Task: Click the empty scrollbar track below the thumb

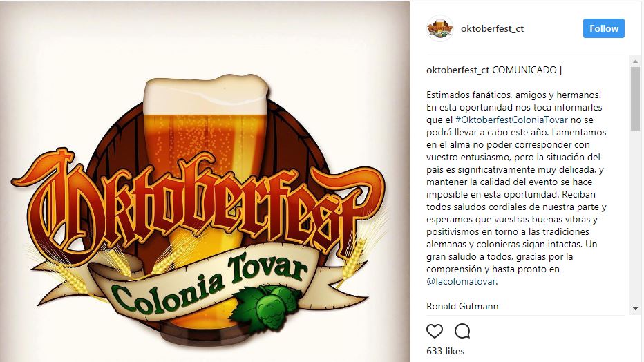Action: 636,218
